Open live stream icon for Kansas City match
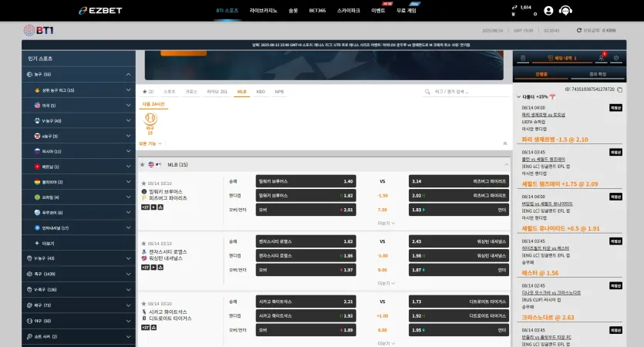This screenshot has height=347, width=644. click(153, 268)
